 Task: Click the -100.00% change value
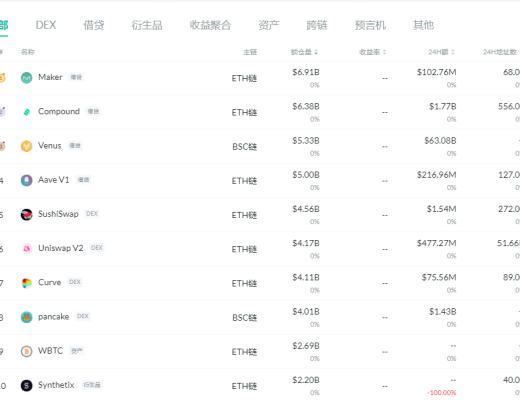442,393
